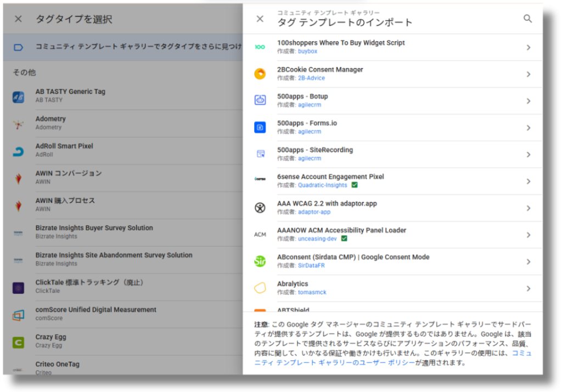Select AB TASTY Generic Tag entry
The width and height of the screenshot is (562, 392).
tap(70, 92)
